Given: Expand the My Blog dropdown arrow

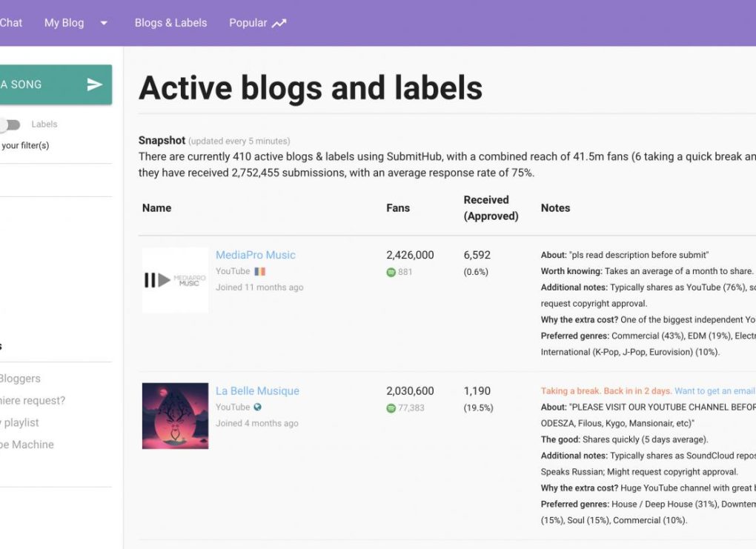Looking at the screenshot, I should pyautogui.click(x=104, y=23).
